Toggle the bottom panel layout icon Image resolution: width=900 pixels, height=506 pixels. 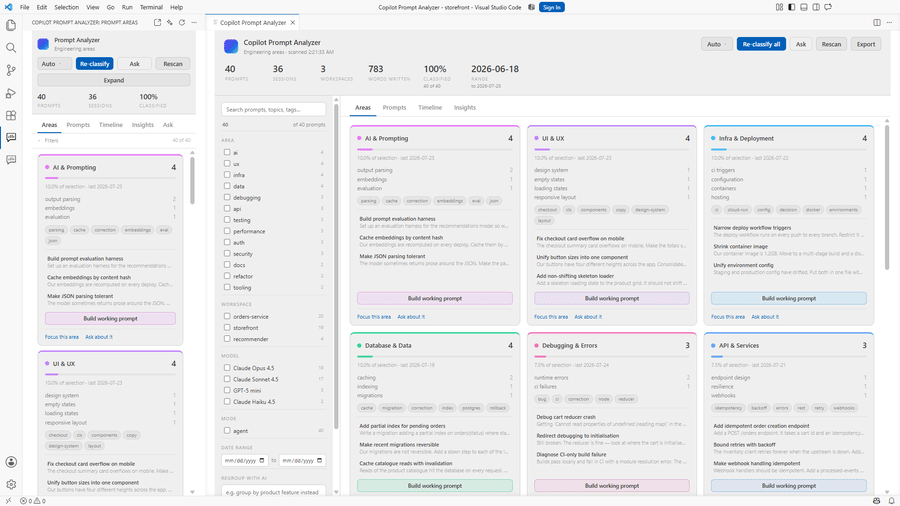point(804,7)
